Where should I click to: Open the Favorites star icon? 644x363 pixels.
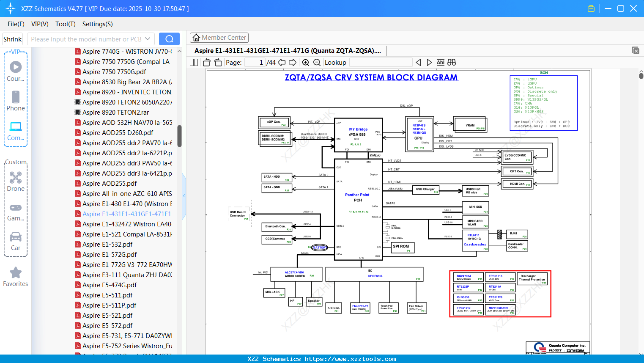(16, 272)
